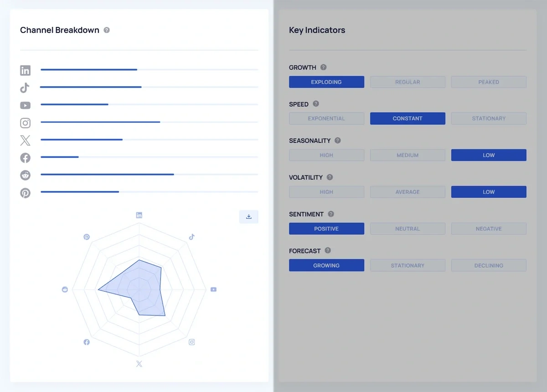This screenshot has width=547, height=392.
Task: Select Neutral sentiment
Action: [x=408, y=228]
